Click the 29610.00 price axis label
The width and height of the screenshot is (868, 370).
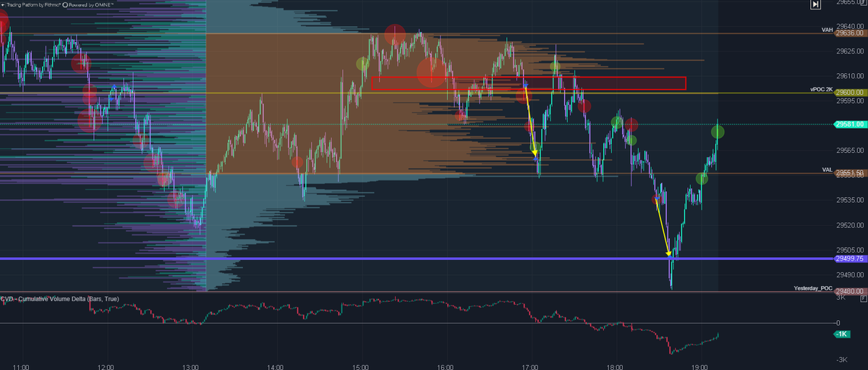851,76
